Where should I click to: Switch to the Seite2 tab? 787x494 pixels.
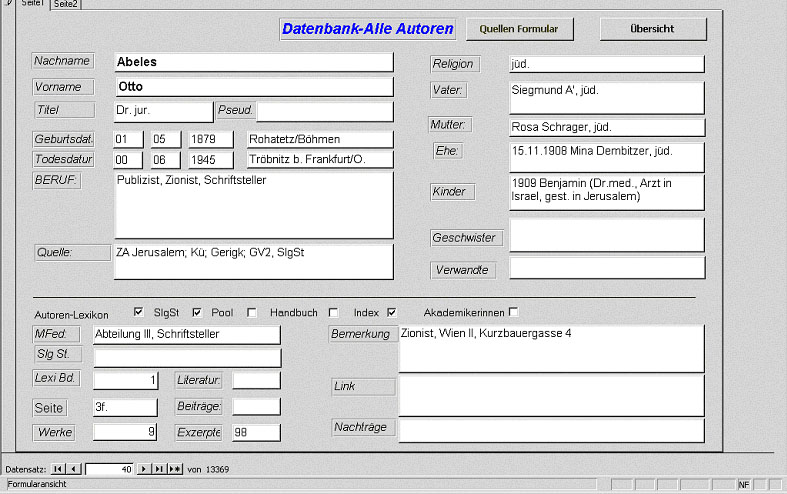pos(66,5)
